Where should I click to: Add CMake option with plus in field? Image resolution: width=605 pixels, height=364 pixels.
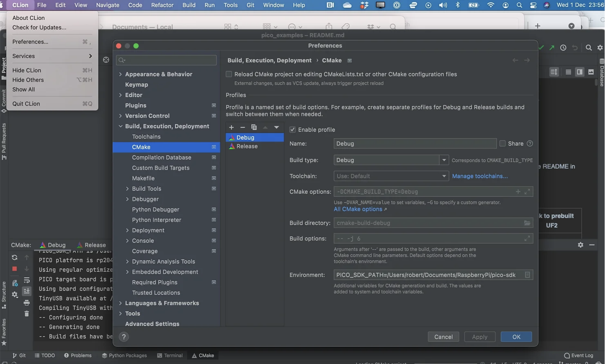coord(518,192)
